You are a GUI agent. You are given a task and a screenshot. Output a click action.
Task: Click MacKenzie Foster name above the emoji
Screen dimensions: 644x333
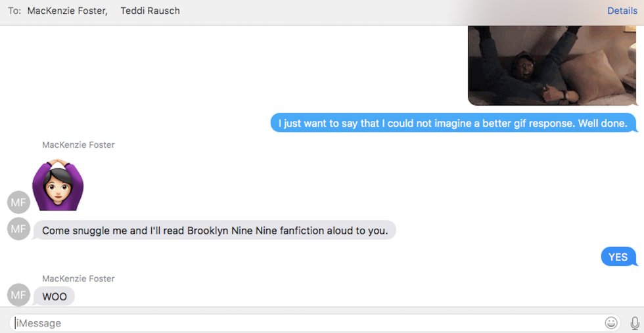[x=78, y=144]
